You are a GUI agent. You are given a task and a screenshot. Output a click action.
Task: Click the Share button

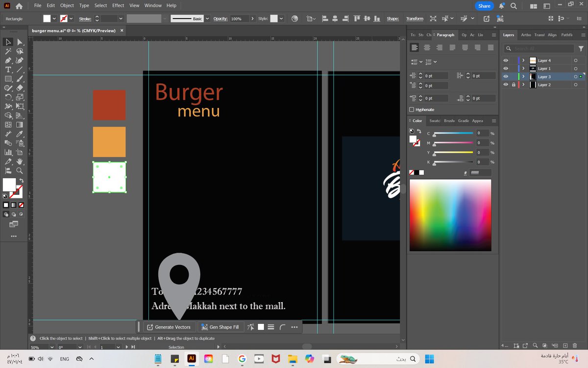tap(484, 6)
